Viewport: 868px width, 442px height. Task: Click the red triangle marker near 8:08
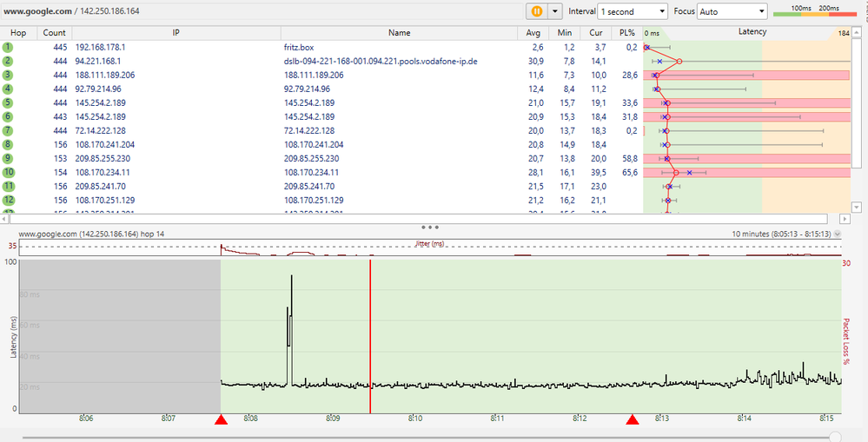(221, 420)
